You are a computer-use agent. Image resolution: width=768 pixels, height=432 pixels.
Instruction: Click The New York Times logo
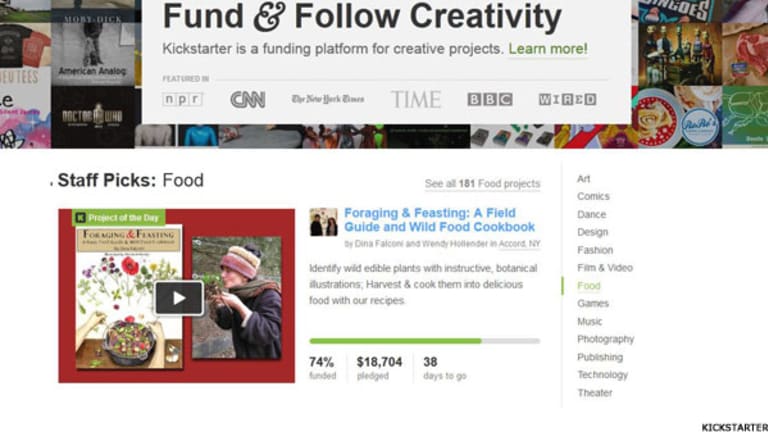click(x=328, y=99)
